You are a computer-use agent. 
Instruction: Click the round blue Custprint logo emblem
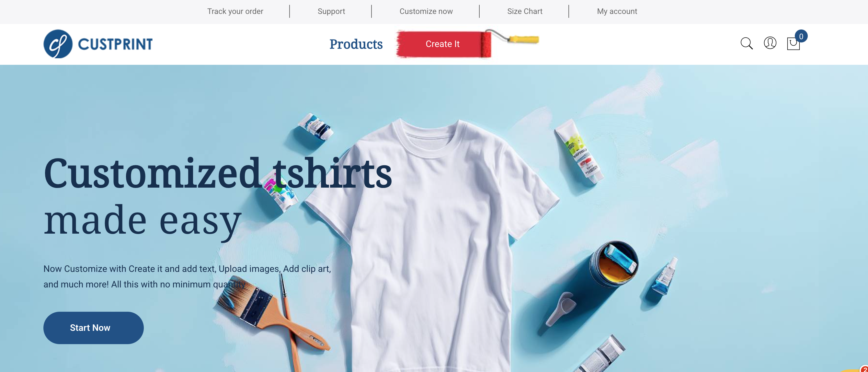[x=58, y=44]
